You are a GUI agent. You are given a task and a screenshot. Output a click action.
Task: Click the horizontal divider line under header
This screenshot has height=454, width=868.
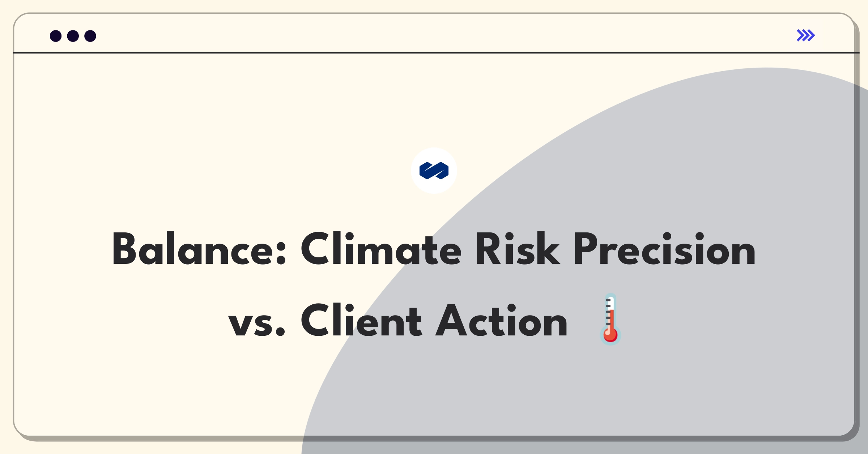436,53
